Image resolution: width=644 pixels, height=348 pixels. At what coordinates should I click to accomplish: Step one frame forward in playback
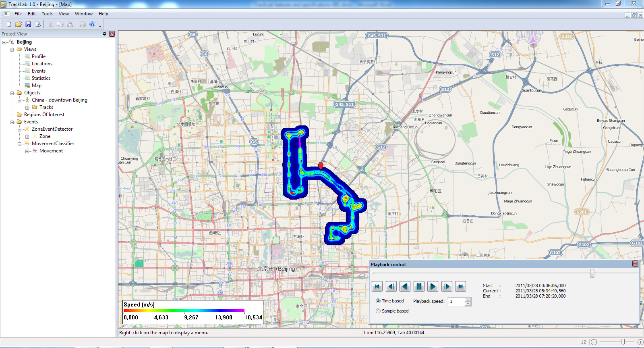point(447,287)
